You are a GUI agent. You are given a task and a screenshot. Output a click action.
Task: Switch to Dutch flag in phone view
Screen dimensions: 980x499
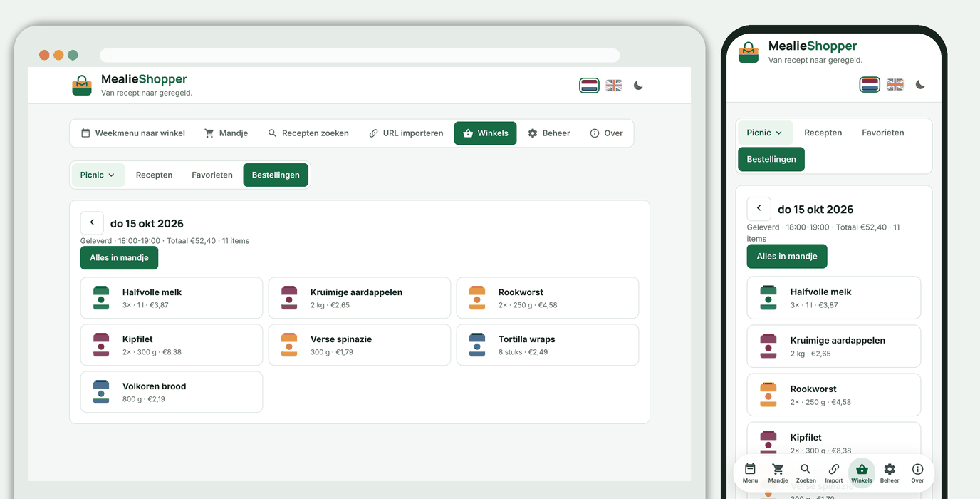(x=870, y=85)
